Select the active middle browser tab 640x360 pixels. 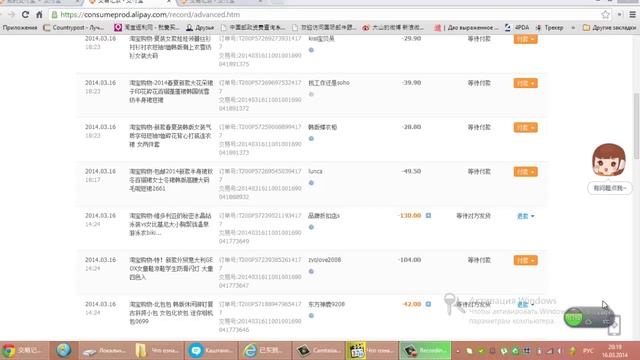click(130, 2)
